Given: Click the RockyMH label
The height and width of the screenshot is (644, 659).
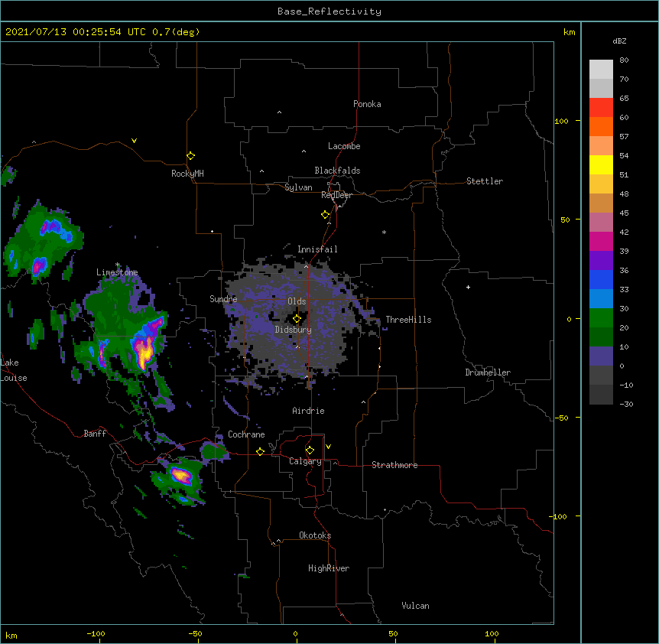Looking at the screenshot, I should (187, 174).
